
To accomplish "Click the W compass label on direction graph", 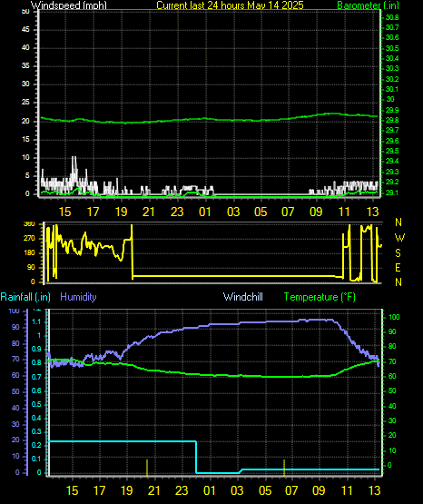I will tap(399, 238).
